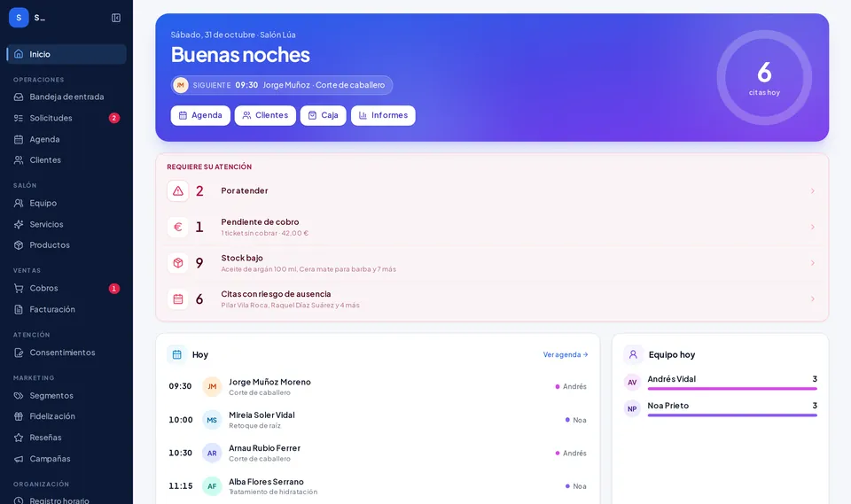Click the blue S logo in the sidebar
Screen dimensions: 851x504
click(x=19, y=18)
